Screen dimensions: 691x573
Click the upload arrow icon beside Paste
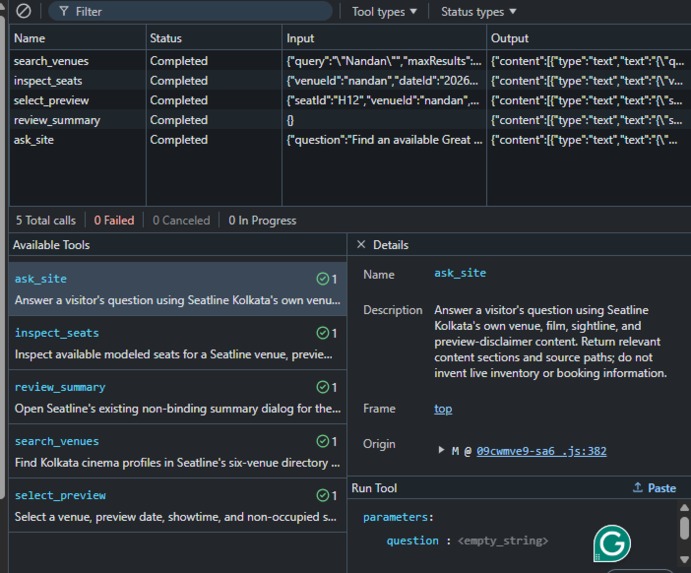[x=638, y=487]
